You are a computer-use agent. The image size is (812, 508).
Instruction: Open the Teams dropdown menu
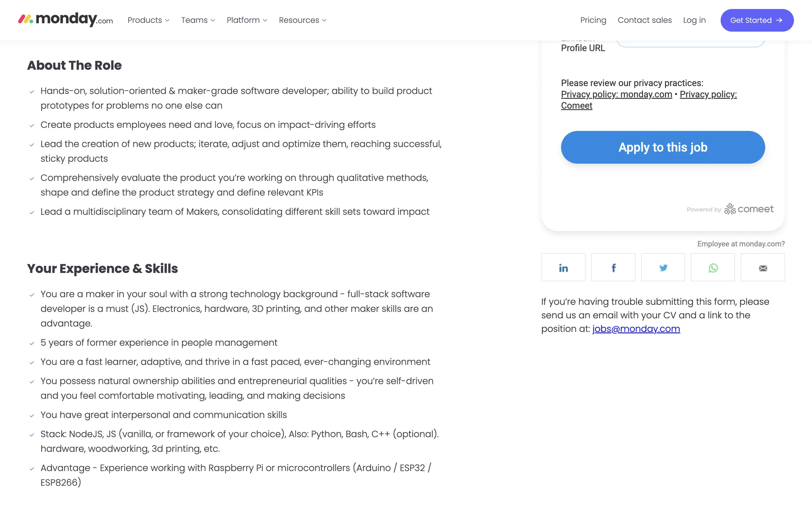pos(198,20)
